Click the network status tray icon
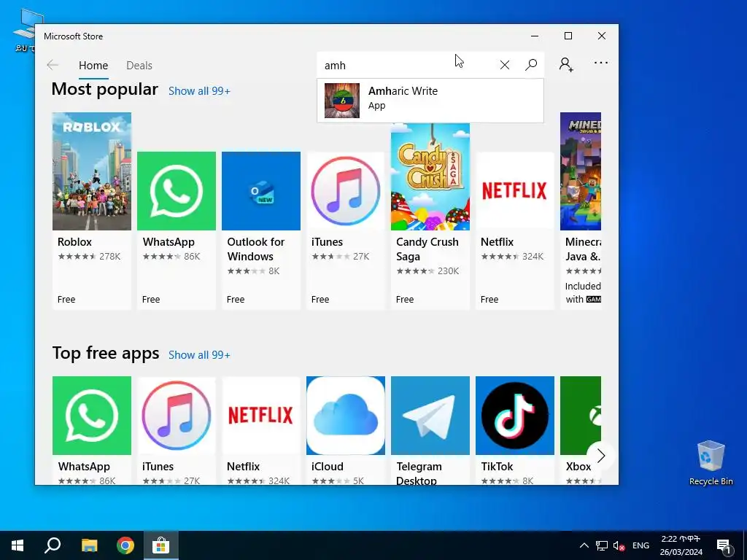Image resolution: width=747 pixels, height=560 pixels. tap(602, 545)
